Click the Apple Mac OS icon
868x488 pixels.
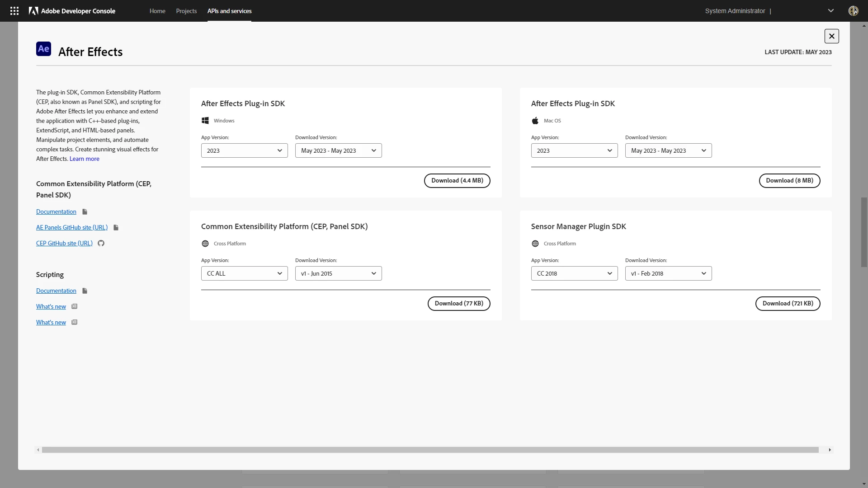pyautogui.click(x=535, y=121)
